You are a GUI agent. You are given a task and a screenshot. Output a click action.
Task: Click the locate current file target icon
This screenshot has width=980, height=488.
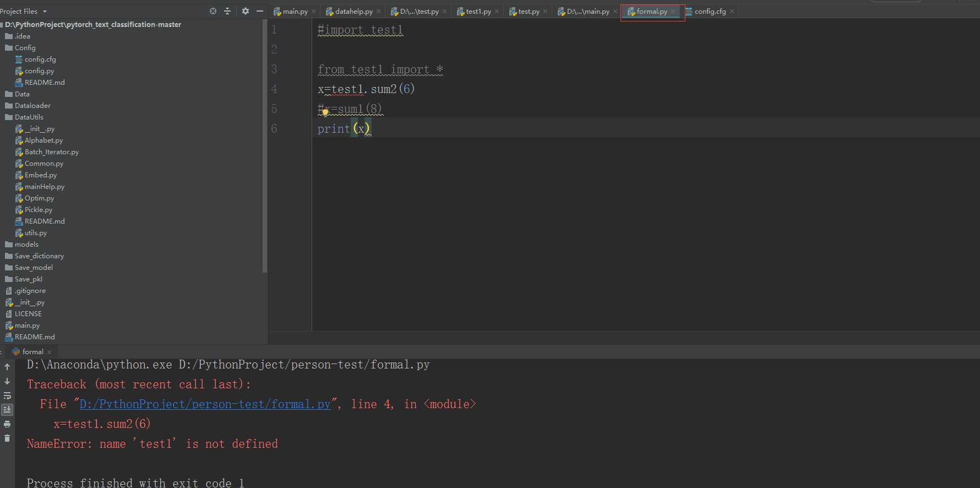[x=213, y=11]
